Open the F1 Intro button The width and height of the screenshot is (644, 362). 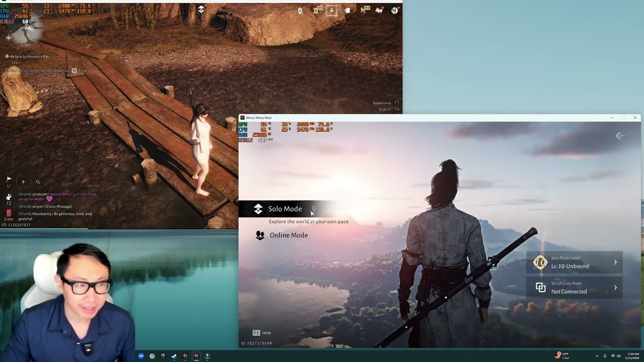pyautogui.click(x=262, y=333)
